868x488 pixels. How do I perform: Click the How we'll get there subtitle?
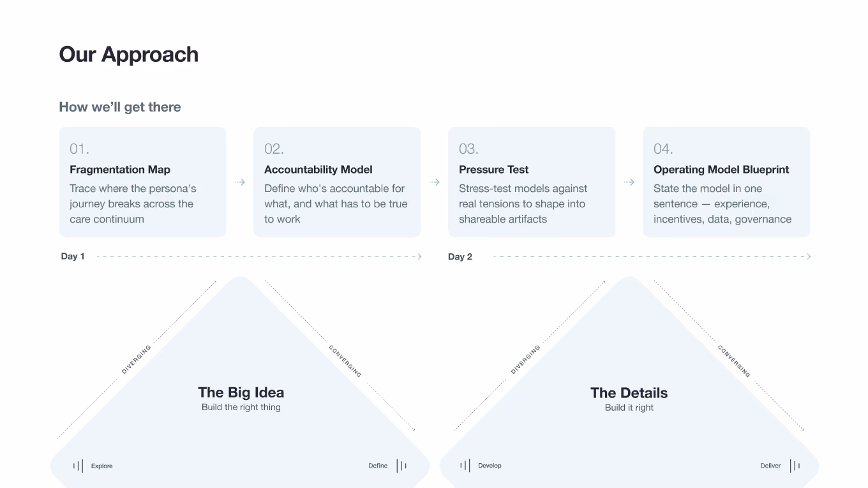click(x=120, y=107)
